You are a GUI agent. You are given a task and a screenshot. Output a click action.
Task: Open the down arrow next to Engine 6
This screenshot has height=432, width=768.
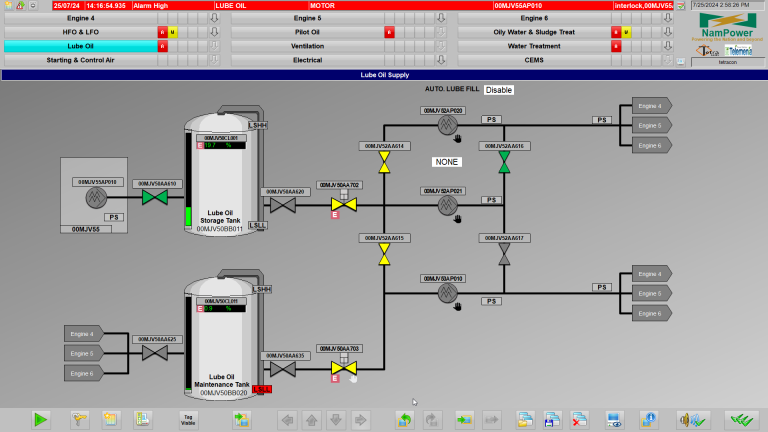(667, 18)
